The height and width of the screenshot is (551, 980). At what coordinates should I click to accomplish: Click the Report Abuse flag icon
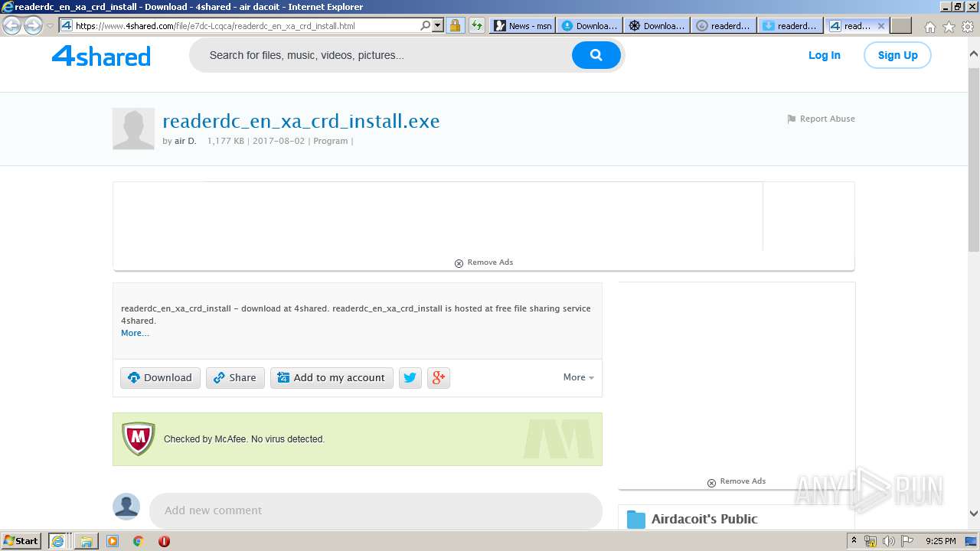tap(792, 119)
